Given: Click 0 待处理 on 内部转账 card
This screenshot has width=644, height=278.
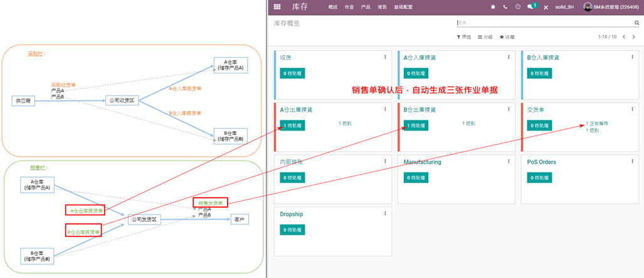Looking at the screenshot, I should (x=292, y=178).
